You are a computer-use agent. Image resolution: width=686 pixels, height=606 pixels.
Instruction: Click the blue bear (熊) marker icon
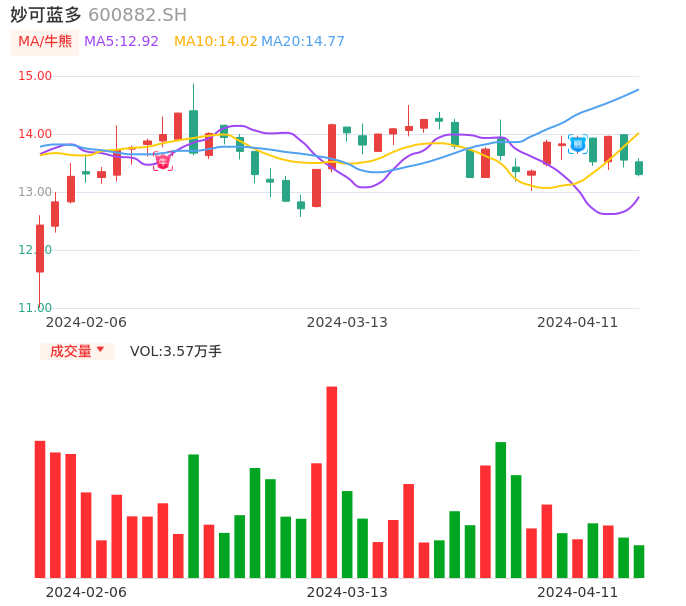578,144
